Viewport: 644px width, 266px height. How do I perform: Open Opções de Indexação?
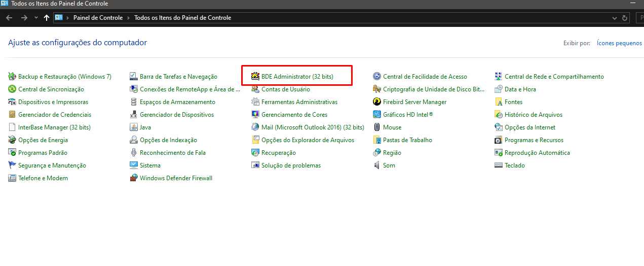coord(168,140)
